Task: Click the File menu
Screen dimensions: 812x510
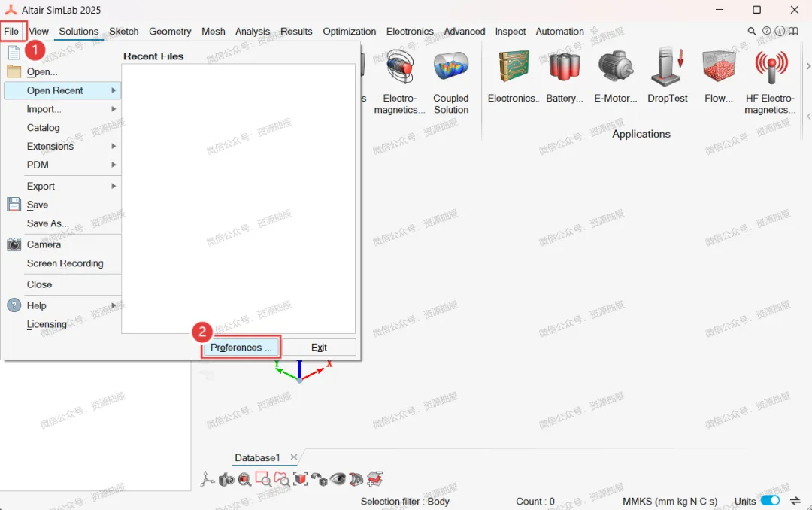Action: 11,31
